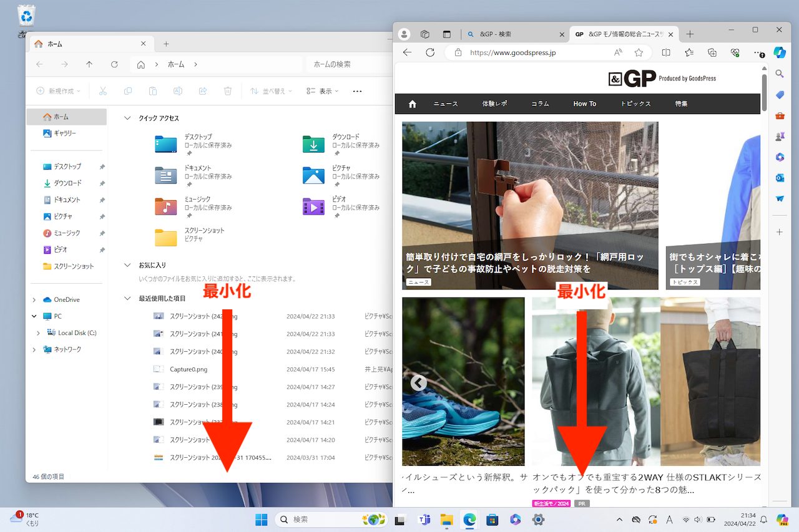Image resolution: width=799 pixels, height=532 pixels.
Task: Open the 新規作成 dropdown in File Explorer
Action: coord(59,91)
